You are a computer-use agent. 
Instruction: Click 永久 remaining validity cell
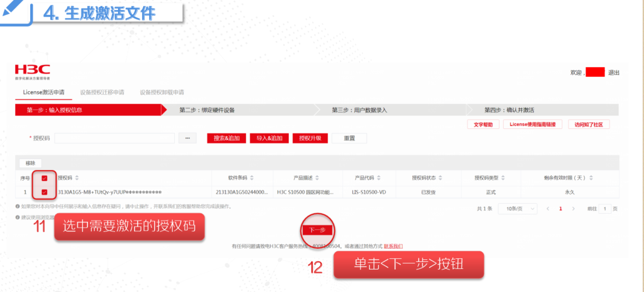[x=570, y=192]
